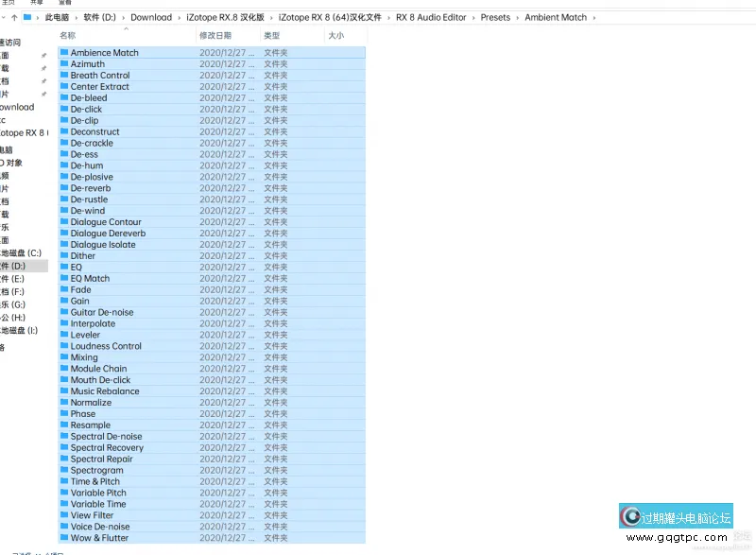Sort by 修改日期 column header
Screen dimensions: 756x555
(215, 35)
